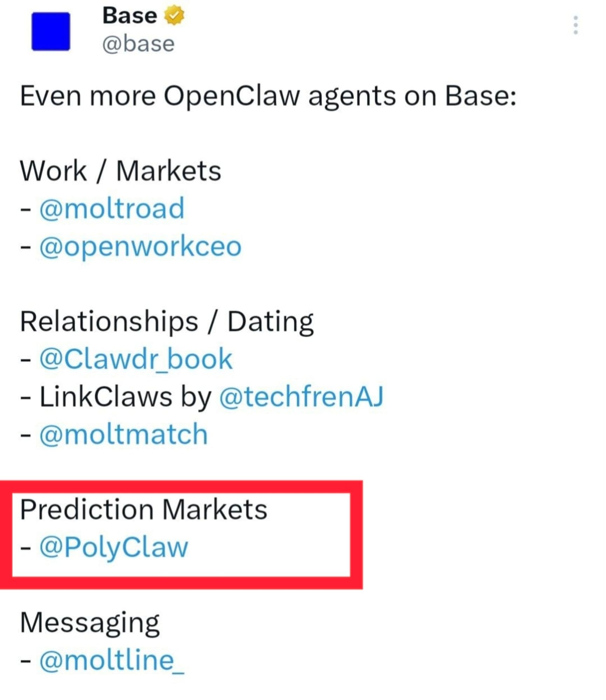Click the red highlight box border
The image size is (606, 700).
tap(357, 535)
